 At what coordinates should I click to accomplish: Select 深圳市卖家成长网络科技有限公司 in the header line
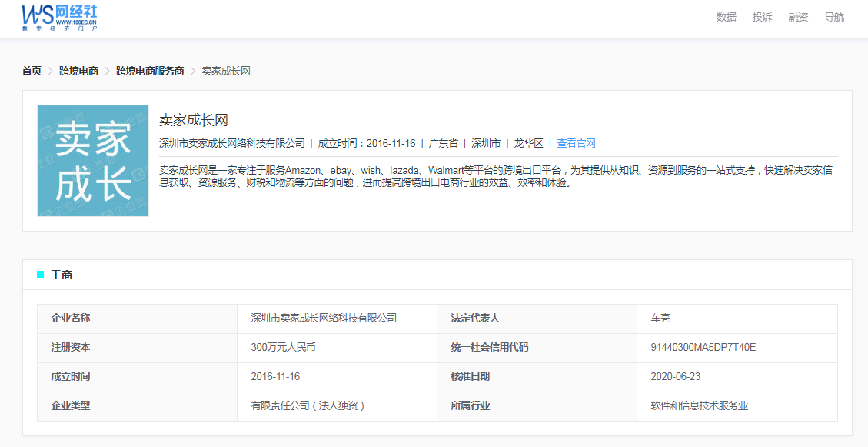coord(232,143)
